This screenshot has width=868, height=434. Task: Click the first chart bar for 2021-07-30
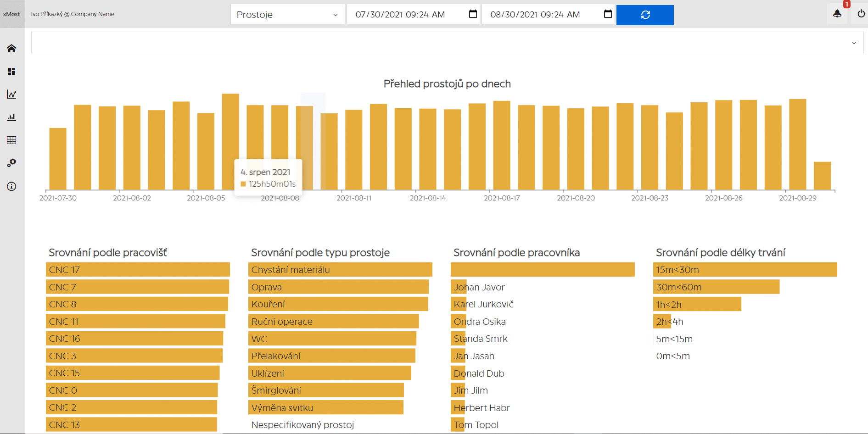(58, 159)
